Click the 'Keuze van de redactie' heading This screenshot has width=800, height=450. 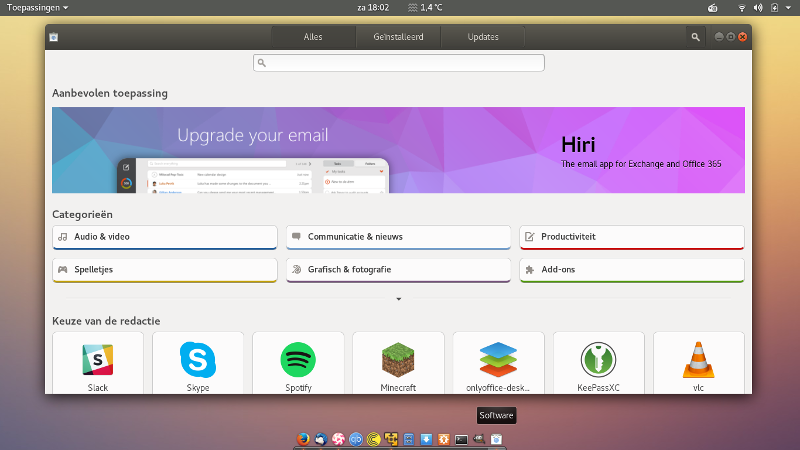tap(106, 321)
